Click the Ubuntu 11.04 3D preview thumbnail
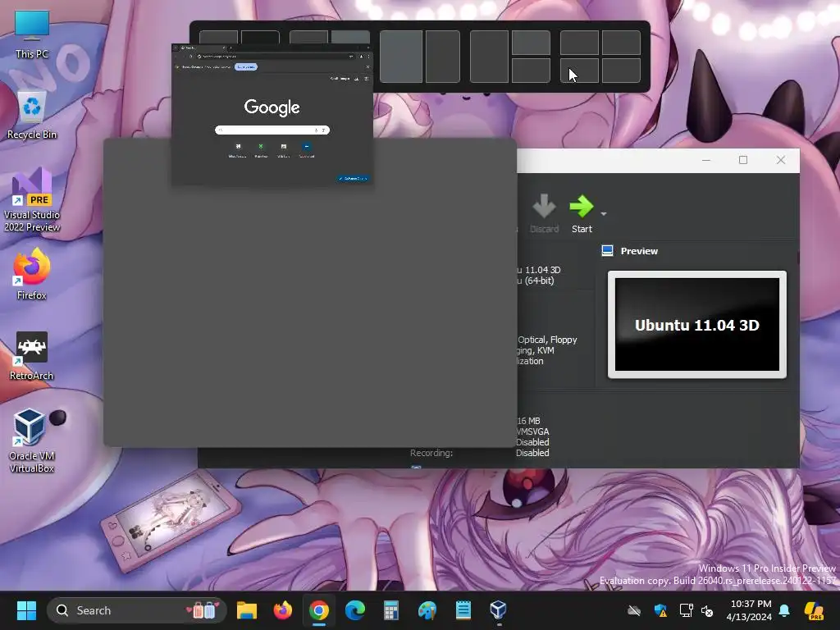840x630 pixels. click(697, 325)
